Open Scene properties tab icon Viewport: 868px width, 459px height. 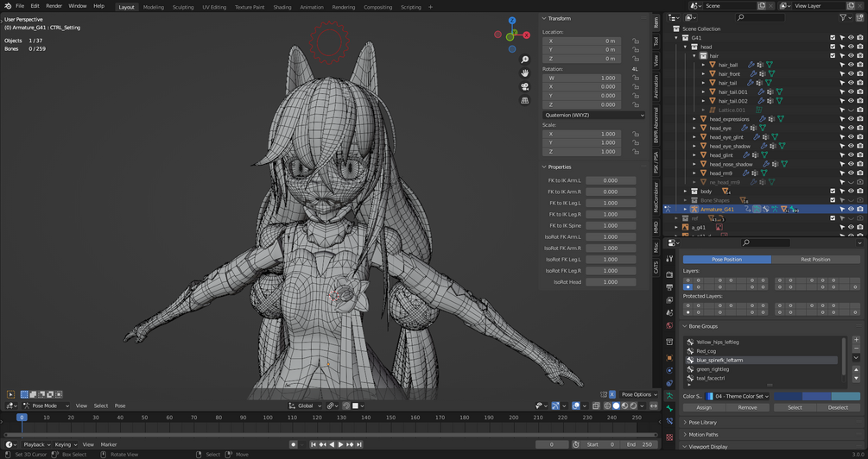click(x=670, y=312)
